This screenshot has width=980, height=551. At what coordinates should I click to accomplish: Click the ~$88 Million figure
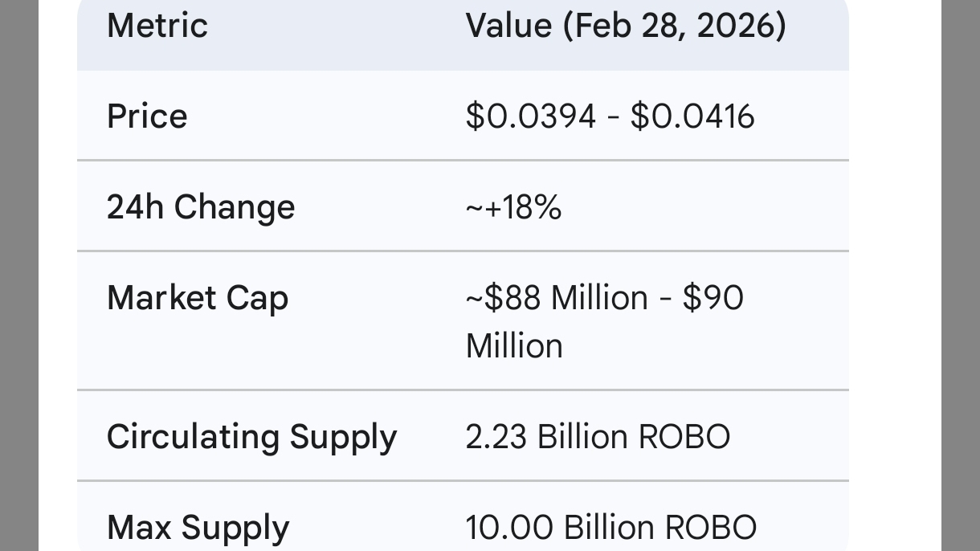(x=556, y=298)
